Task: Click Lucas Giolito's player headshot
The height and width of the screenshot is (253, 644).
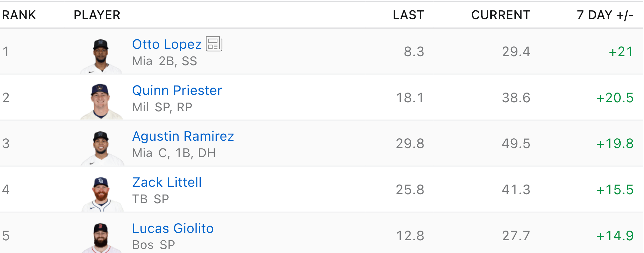Action: click(101, 238)
